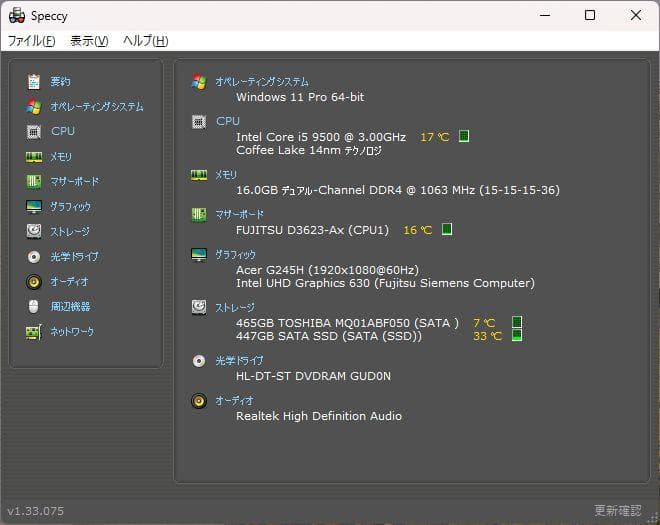
Task: Click the graphics monitor icon in sidebar
Action: (x=34, y=207)
